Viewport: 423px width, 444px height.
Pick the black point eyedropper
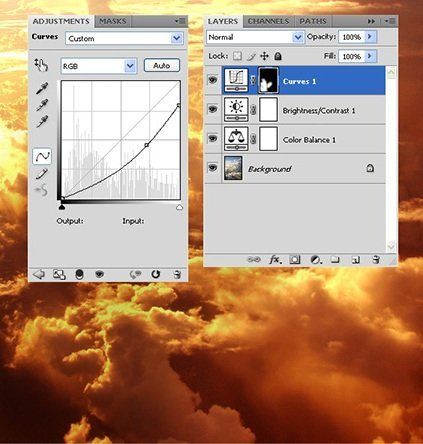point(42,88)
